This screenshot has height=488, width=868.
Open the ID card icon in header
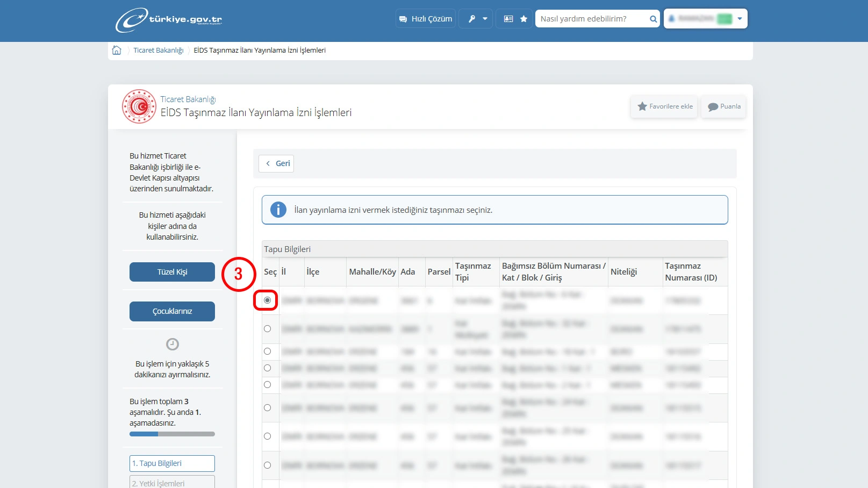508,19
